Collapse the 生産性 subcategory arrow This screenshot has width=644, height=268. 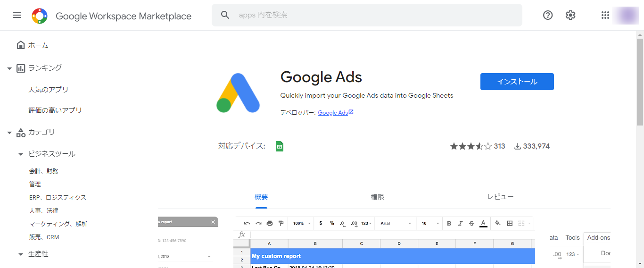coord(21,254)
